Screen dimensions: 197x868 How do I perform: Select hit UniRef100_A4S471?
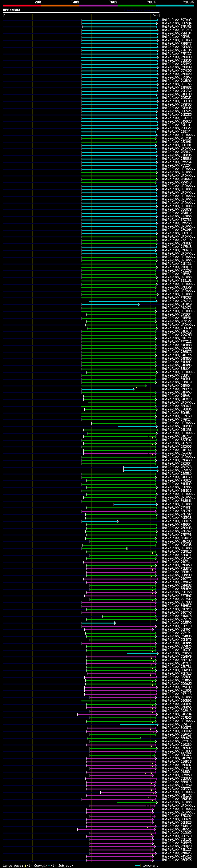tap(177, 308)
